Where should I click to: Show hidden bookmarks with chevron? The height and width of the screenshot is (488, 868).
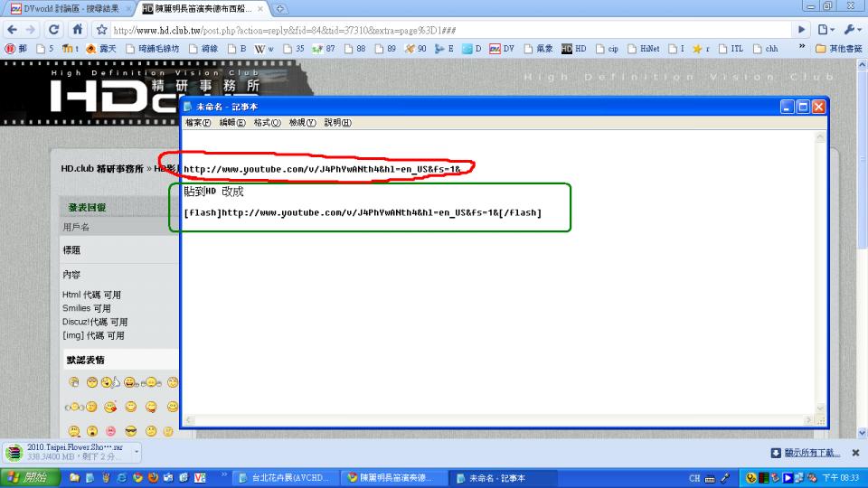click(x=802, y=48)
